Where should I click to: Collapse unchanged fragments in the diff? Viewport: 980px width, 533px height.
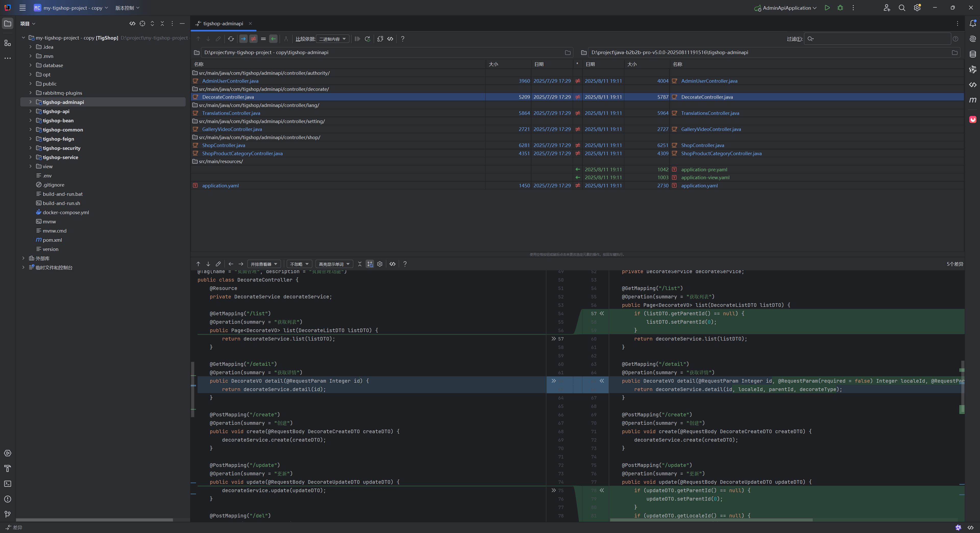360,264
